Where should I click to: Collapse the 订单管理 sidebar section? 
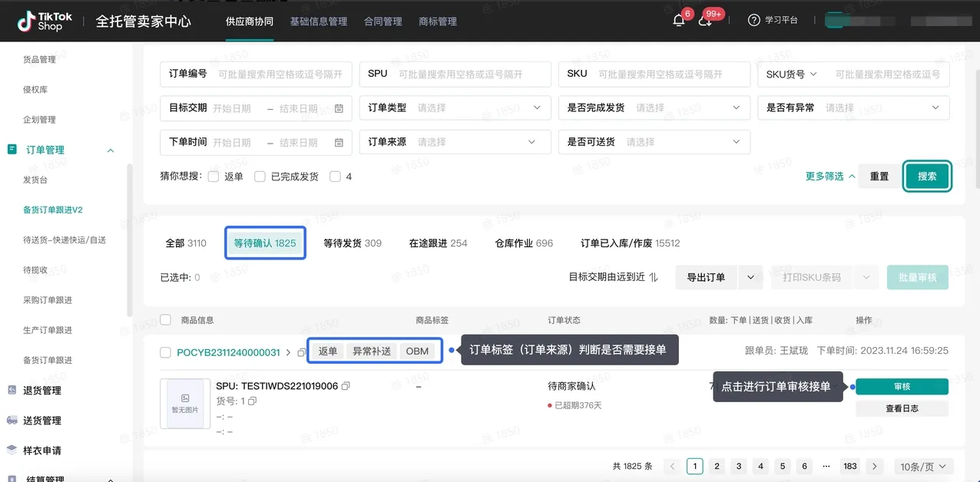pos(111,150)
